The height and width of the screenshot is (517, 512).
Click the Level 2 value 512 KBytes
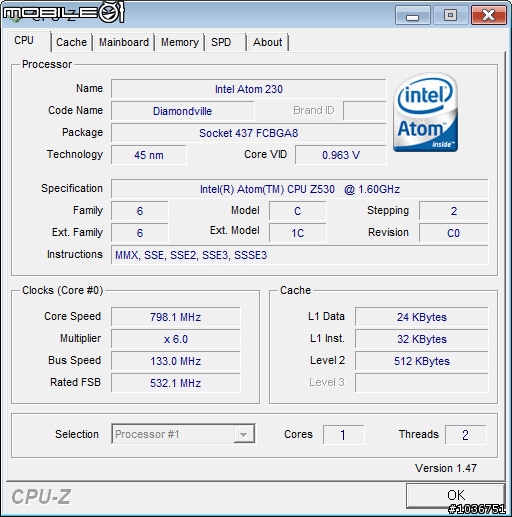point(422,361)
